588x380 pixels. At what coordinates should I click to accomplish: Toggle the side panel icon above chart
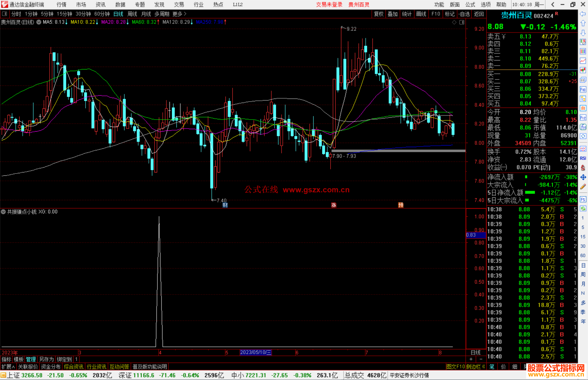click(x=5, y=14)
